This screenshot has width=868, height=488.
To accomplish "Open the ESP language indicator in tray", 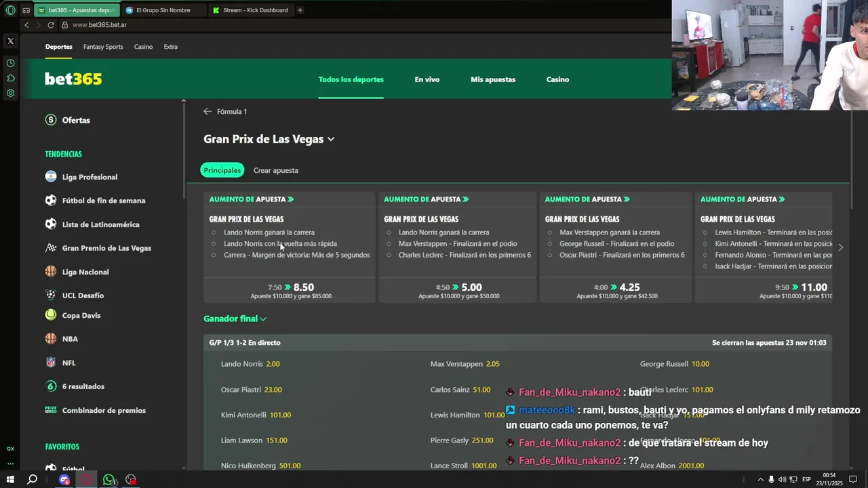I will click(x=806, y=480).
